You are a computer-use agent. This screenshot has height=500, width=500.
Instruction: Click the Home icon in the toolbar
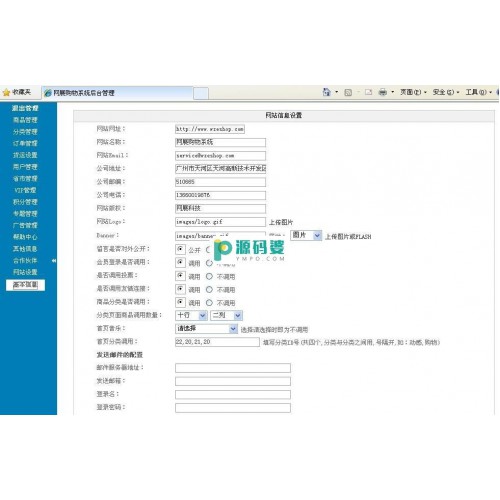(327, 92)
